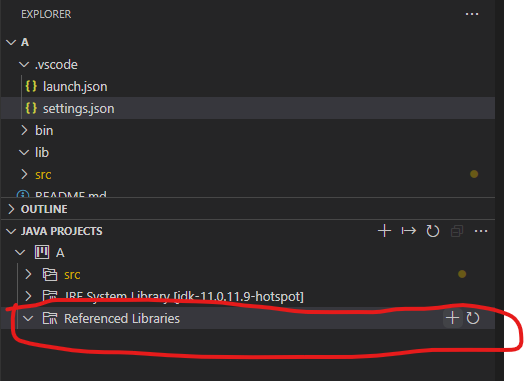The image size is (525, 381).
Task: Expand JRE System Library node
Action: [28, 296]
